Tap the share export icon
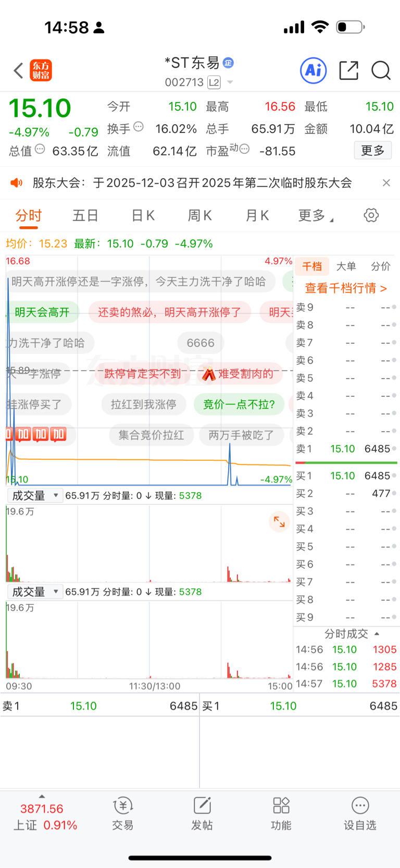 348,70
